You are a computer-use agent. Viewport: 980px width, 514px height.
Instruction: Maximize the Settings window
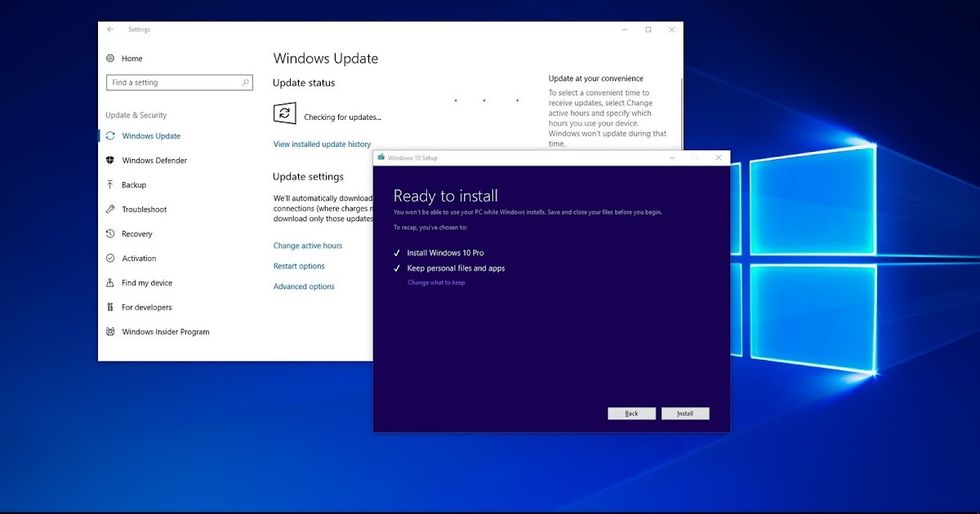coord(648,29)
